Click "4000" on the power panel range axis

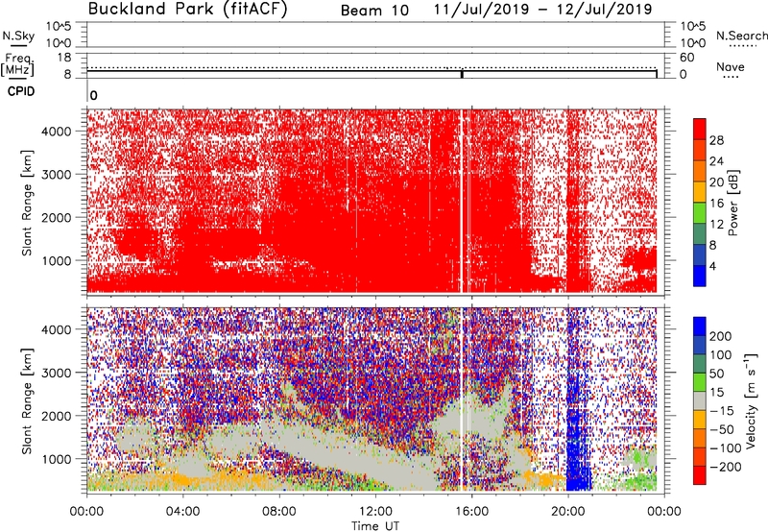[x=57, y=132]
